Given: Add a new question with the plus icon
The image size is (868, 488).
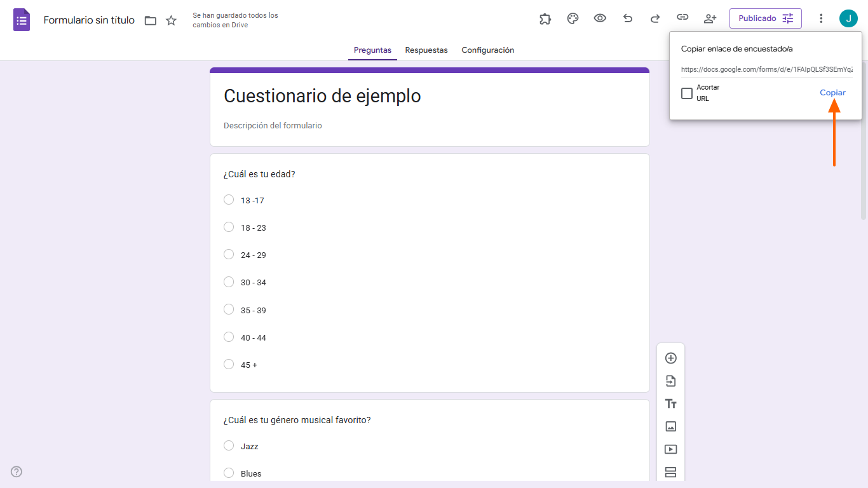Looking at the screenshot, I should 671,358.
